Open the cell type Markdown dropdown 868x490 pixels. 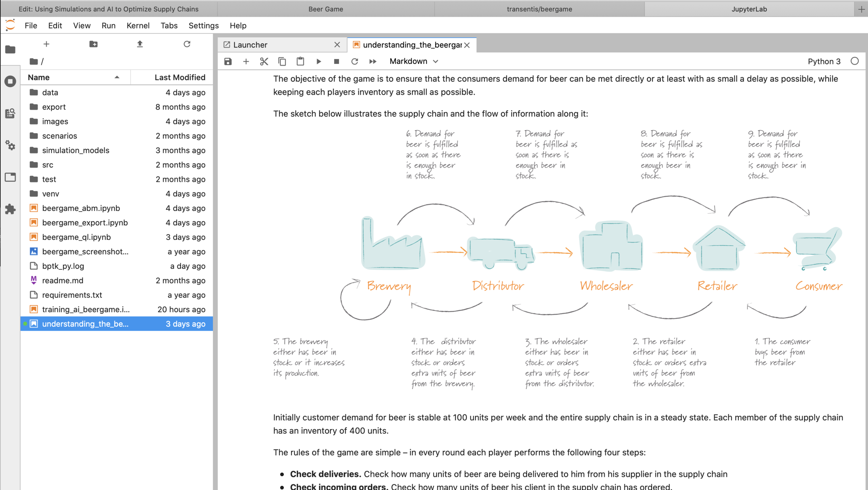413,61
